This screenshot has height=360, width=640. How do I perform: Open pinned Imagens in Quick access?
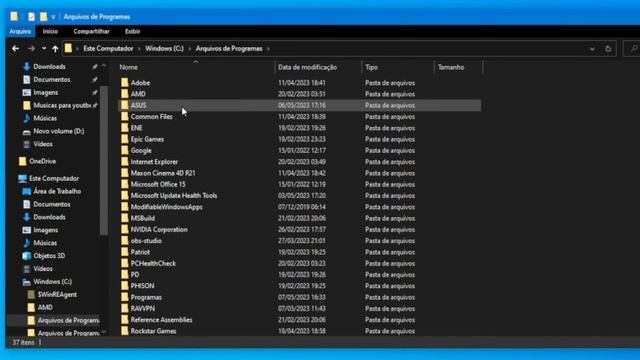tap(45, 93)
